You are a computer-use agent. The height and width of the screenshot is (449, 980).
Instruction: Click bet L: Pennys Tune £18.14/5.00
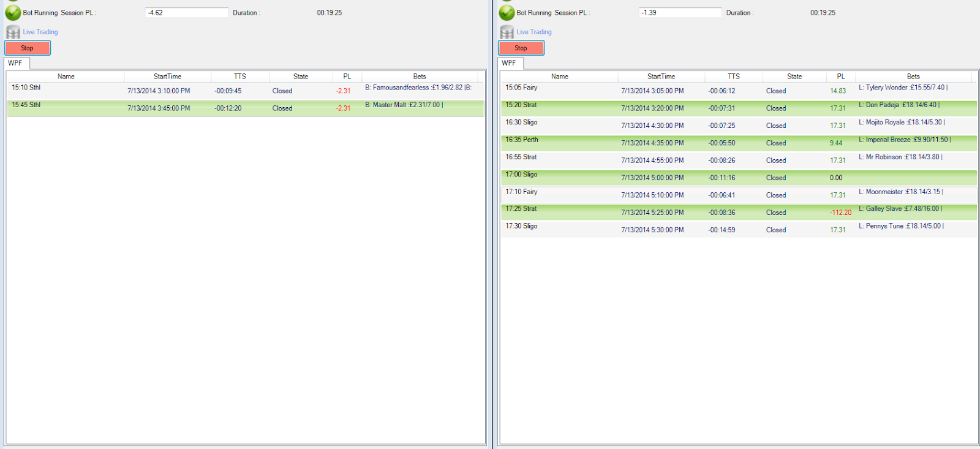click(901, 226)
